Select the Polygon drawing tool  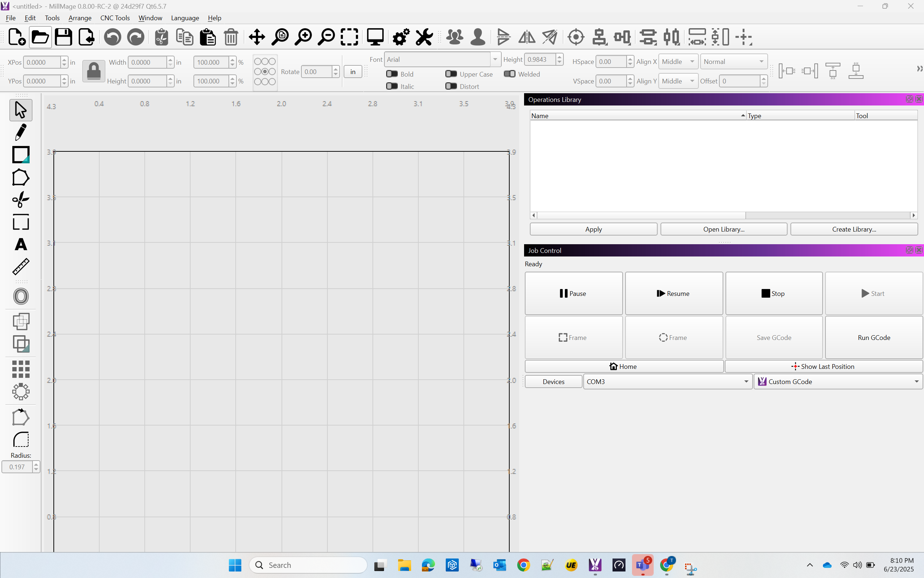[x=21, y=177]
